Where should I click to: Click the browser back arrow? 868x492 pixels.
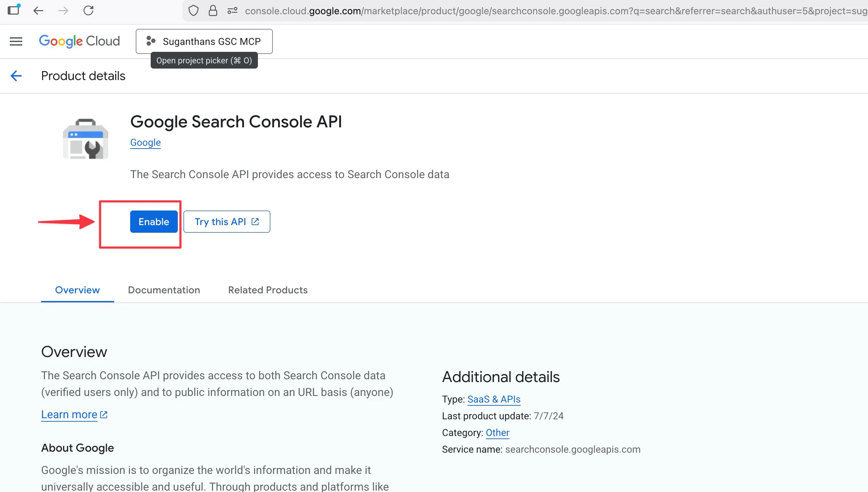tap(38, 11)
